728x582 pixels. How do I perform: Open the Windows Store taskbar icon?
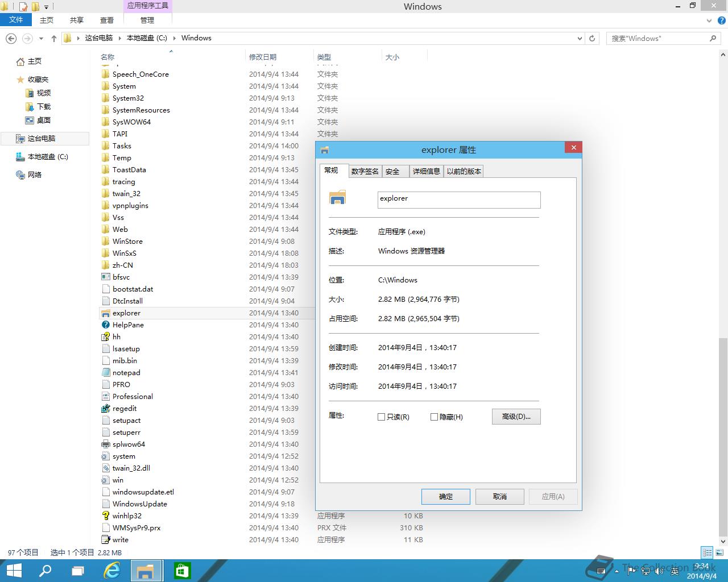[x=182, y=571]
